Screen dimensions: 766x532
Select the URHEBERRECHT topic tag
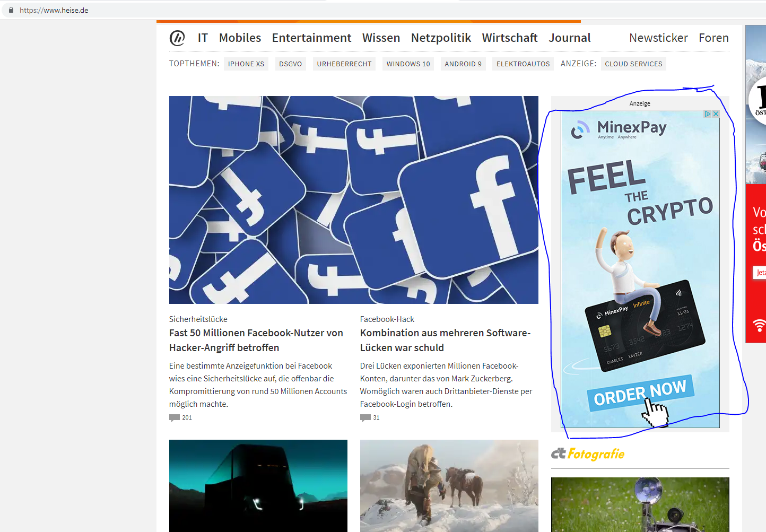tap(344, 64)
